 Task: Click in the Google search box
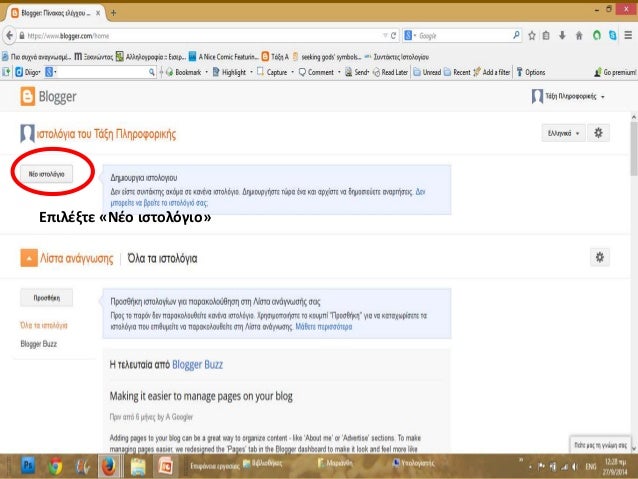tap(460, 35)
